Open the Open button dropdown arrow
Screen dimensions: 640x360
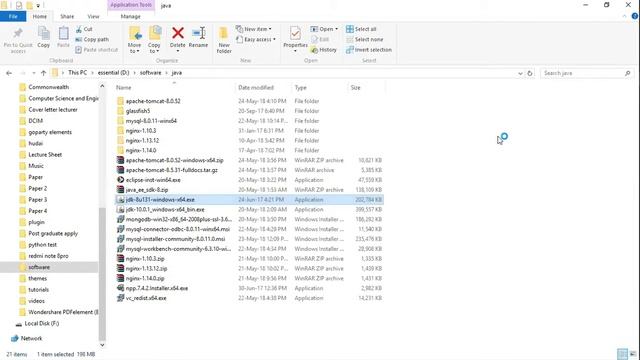[336, 29]
